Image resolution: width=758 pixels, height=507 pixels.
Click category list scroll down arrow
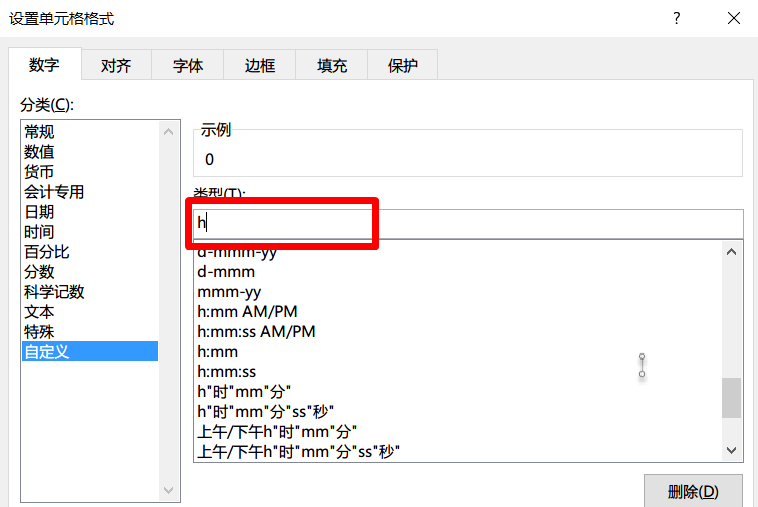point(168,490)
